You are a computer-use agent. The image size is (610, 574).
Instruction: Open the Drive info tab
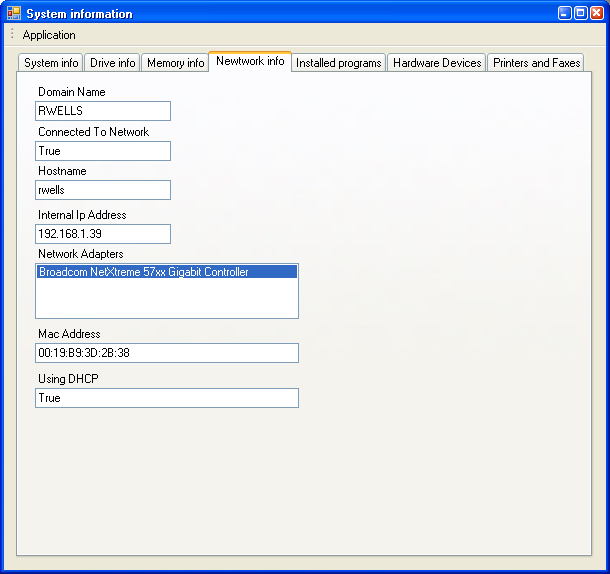click(112, 63)
